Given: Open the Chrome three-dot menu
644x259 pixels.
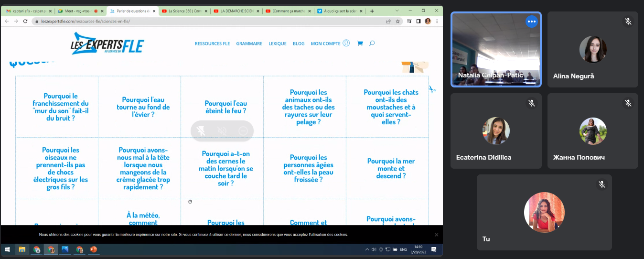Looking at the screenshot, I should click(x=437, y=21).
